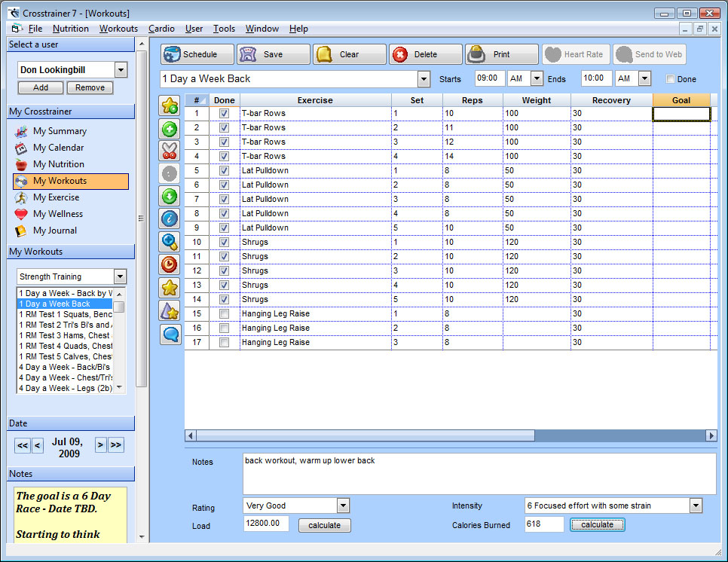728x562 pixels.
Task: Check Done for row 15 Hanging Leg Raise
Action: [x=224, y=314]
